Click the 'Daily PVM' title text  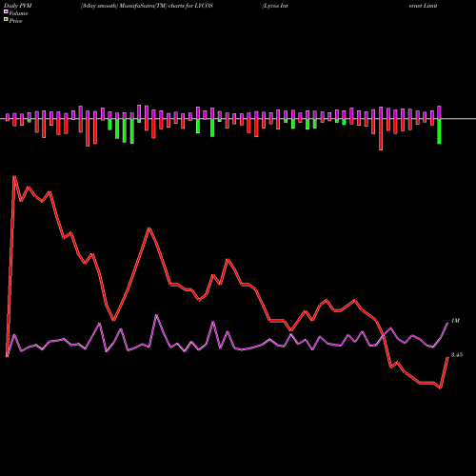coord(18,6)
